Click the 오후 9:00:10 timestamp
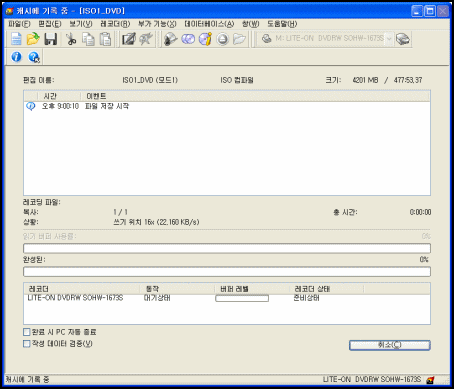Viewport: 454px width, 389px height. (60, 106)
